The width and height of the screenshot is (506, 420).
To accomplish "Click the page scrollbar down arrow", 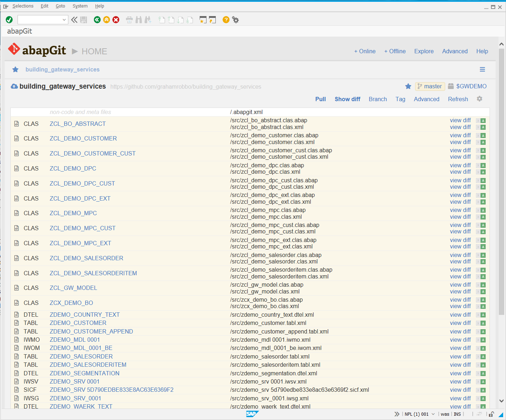I will pos(501,401).
